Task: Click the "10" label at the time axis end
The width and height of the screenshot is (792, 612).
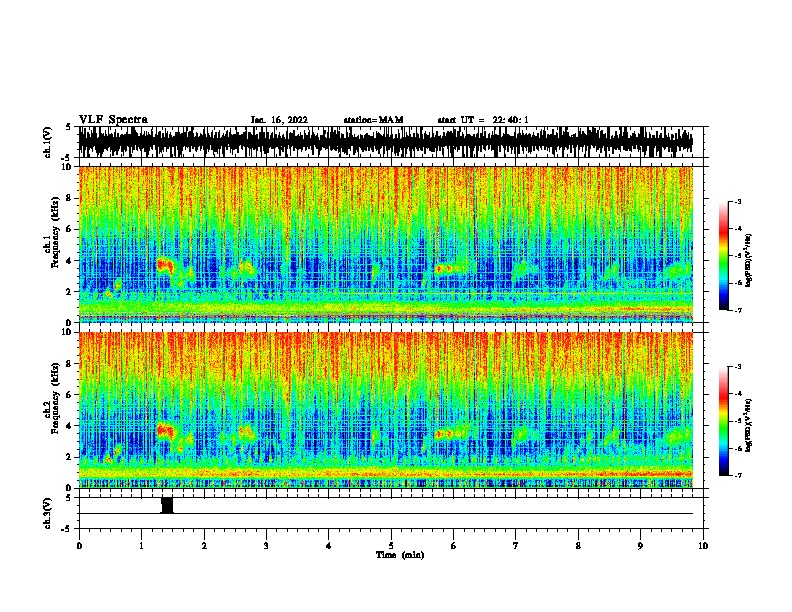Action: (x=703, y=546)
